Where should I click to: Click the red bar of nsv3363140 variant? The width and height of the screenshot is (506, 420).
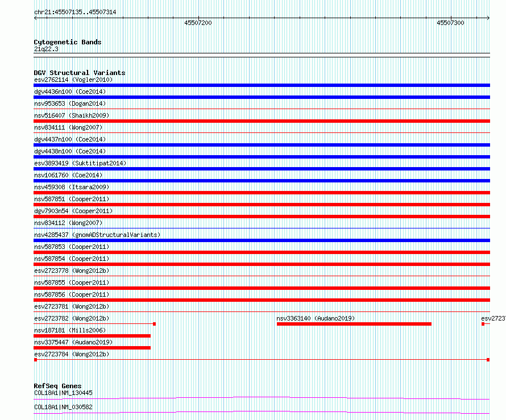coord(354,324)
